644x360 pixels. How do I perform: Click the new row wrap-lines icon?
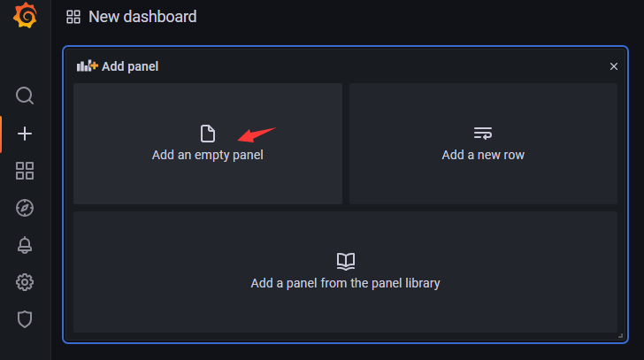pyautogui.click(x=483, y=134)
